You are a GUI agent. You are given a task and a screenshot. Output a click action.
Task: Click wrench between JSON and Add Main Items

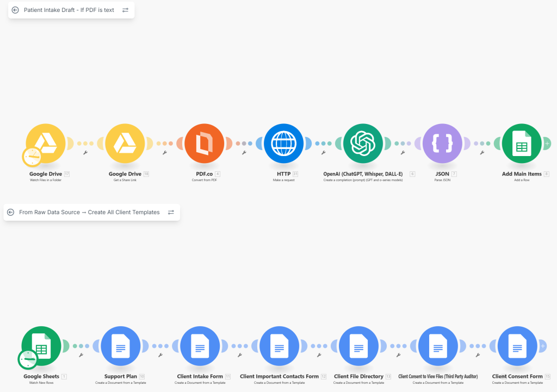[x=482, y=153]
